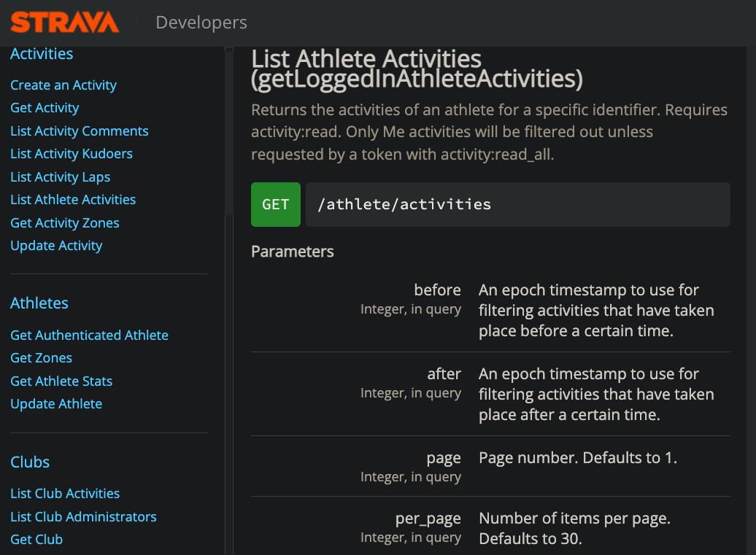Click Get Zones sidebar link
Image resolution: width=756 pixels, height=555 pixels.
click(x=41, y=358)
